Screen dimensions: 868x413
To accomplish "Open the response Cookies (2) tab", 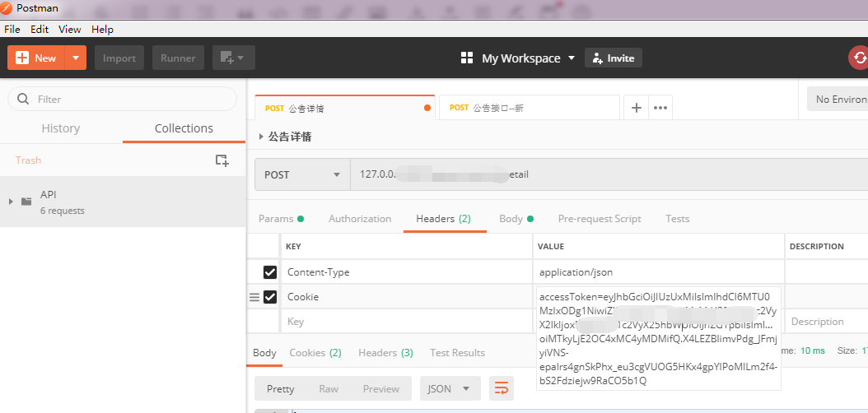I will pyautogui.click(x=315, y=353).
